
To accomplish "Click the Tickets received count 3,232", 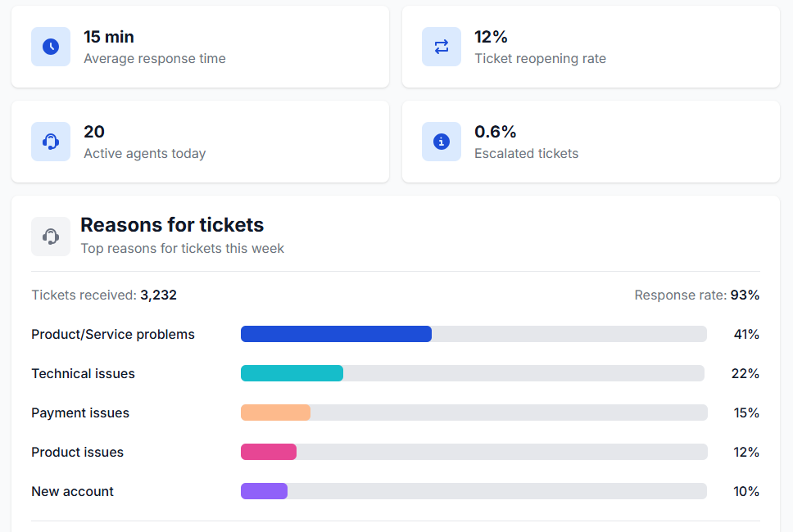I will [158, 295].
